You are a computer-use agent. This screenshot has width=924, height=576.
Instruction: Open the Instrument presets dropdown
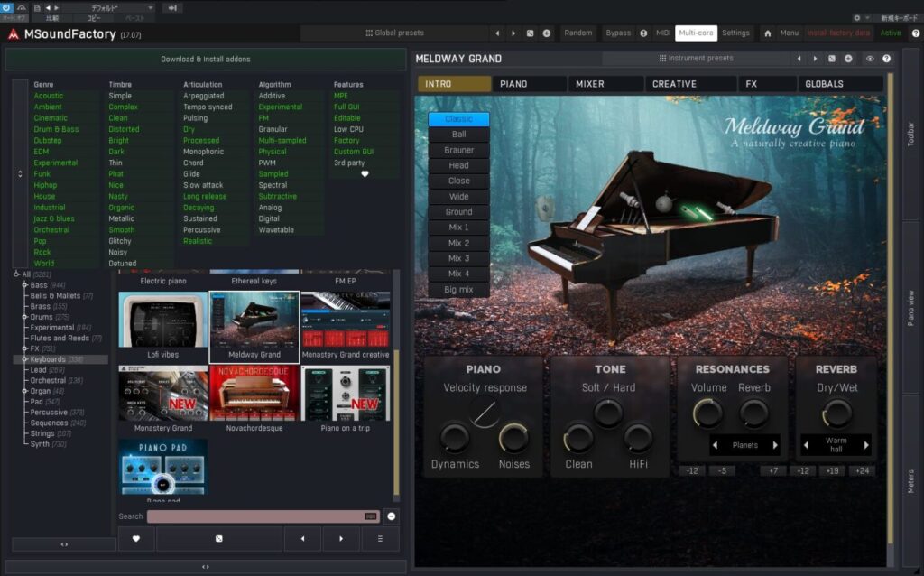(699, 59)
